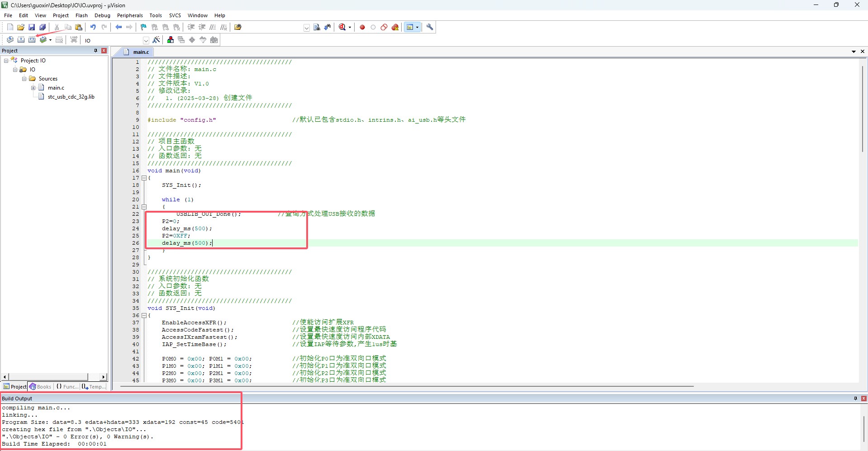Expand the main.c node in project tree

tap(33, 88)
